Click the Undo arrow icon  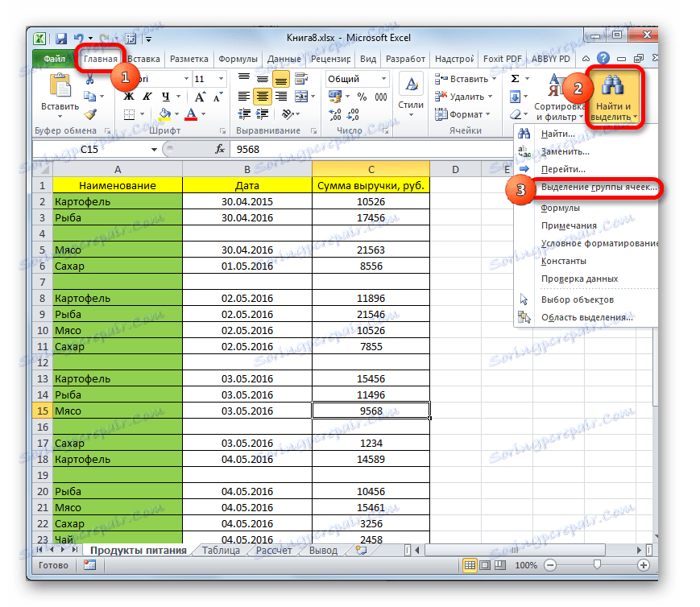coord(79,39)
